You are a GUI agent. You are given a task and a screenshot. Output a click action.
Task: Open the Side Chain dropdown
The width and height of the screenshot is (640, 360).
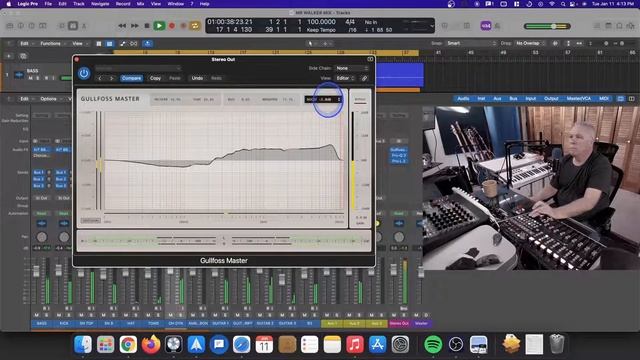352,68
